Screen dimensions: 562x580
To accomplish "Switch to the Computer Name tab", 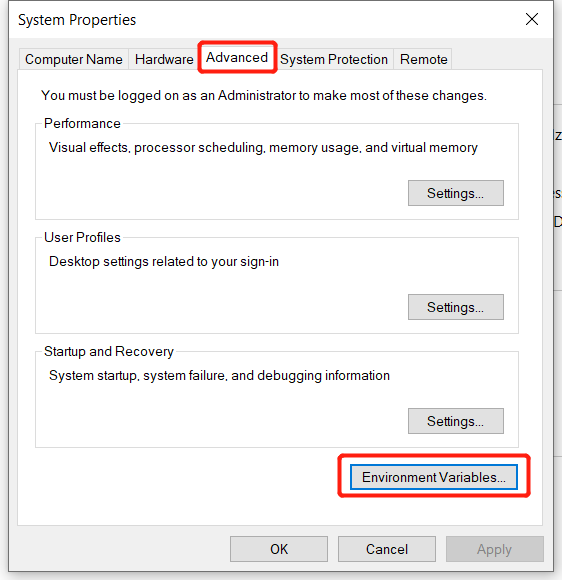I will pyautogui.click(x=74, y=59).
